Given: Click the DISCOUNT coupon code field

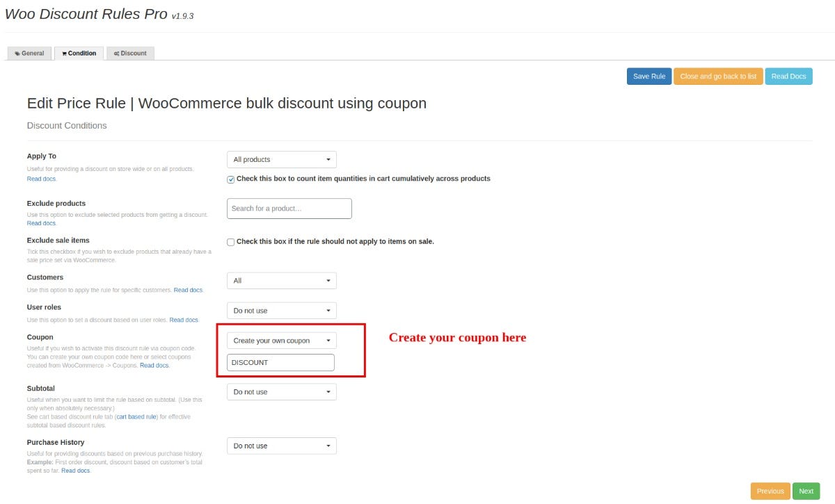Looking at the screenshot, I should 281,362.
